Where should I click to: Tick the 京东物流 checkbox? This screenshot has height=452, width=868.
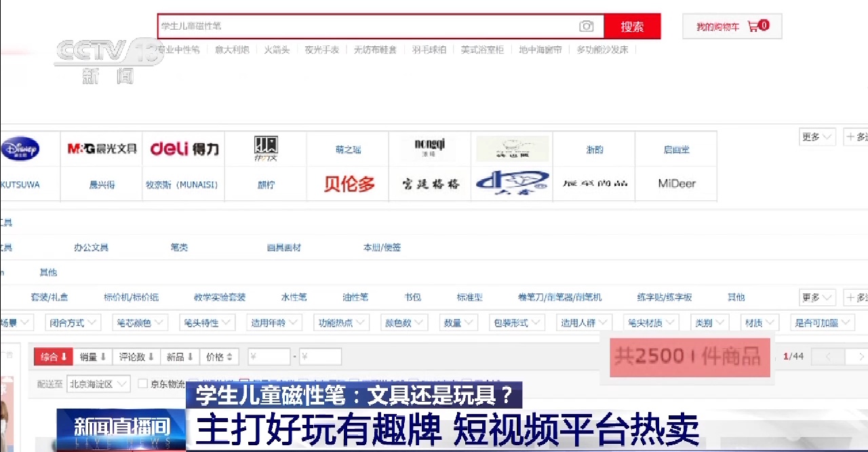(x=142, y=383)
